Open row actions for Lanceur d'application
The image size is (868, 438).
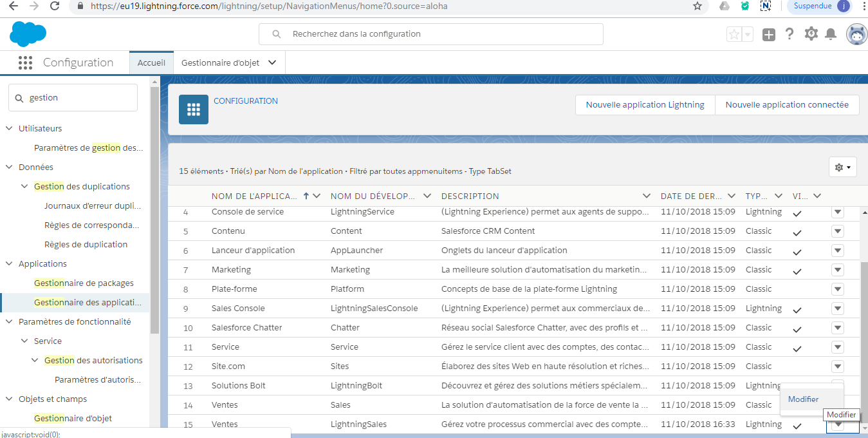(x=837, y=251)
